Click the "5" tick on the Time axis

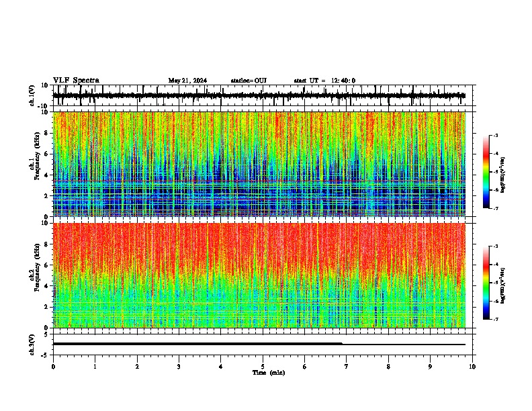[x=263, y=367]
